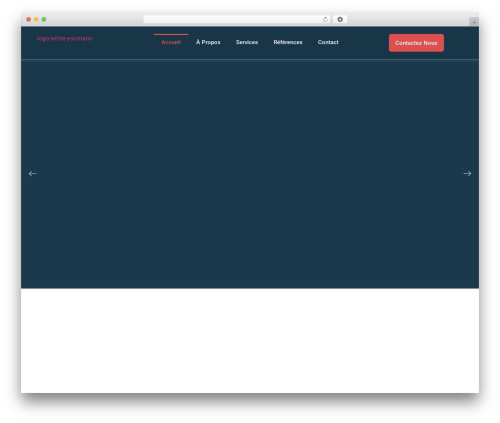The image size is (500, 423).
Task: Click the Contactez Nous button
Action: pos(416,43)
